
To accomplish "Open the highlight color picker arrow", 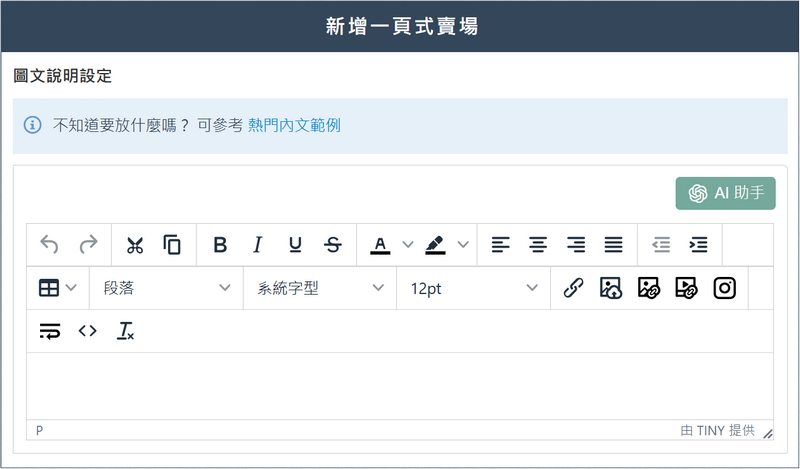I will (463, 245).
